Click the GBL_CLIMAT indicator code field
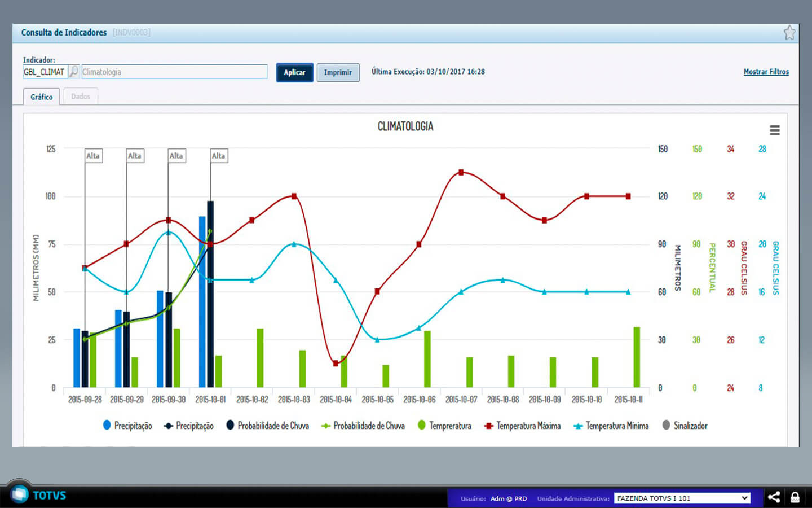812x508 pixels. tap(45, 72)
